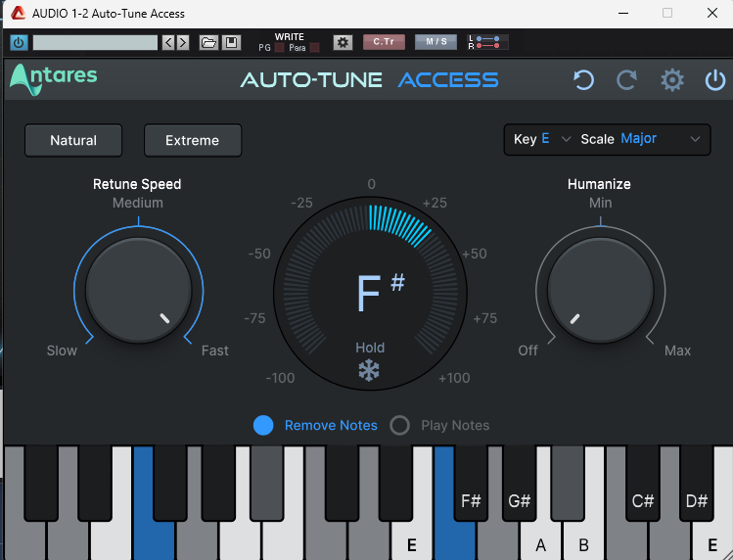Click the C.Tr button
733x560 pixels.
(384, 42)
